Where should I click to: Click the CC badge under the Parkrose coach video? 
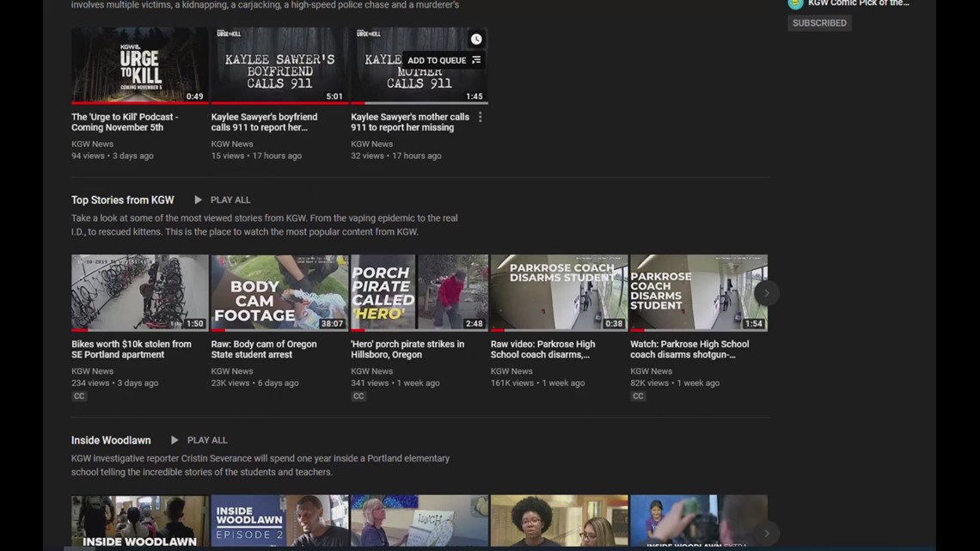tap(638, 395)
